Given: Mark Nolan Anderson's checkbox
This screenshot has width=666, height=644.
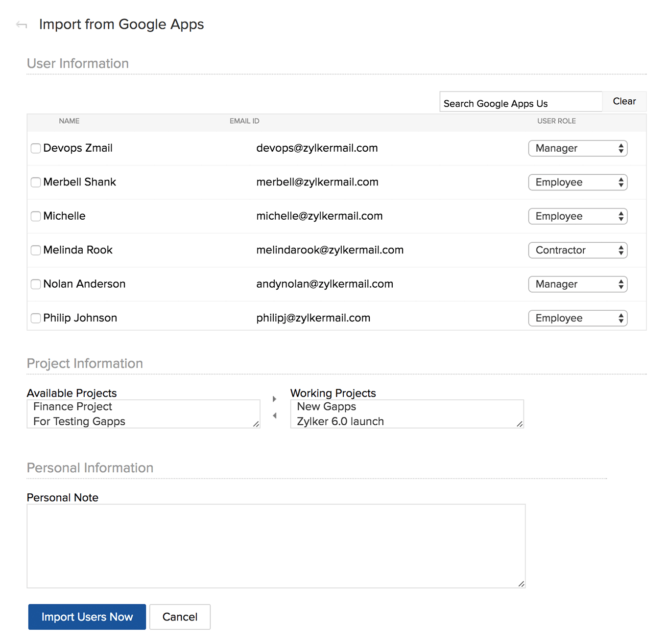Looking at the screenshot, I should (36, 284).
